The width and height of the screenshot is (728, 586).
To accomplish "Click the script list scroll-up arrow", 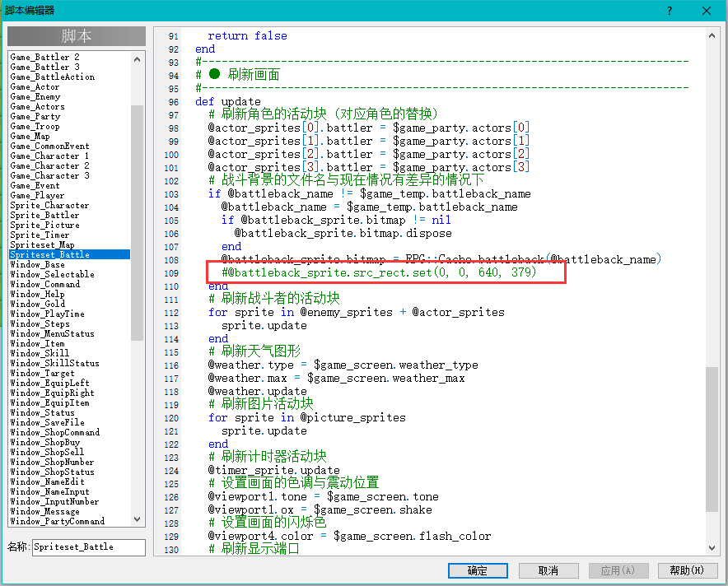I will coord(137,59).
